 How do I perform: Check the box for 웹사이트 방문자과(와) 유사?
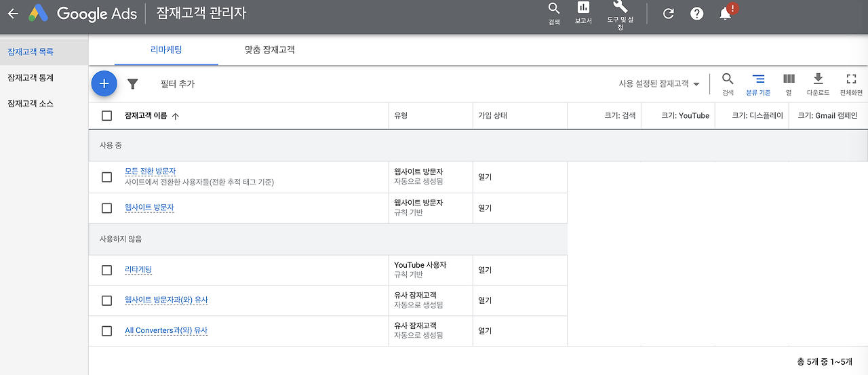click(x=106, y=300)
